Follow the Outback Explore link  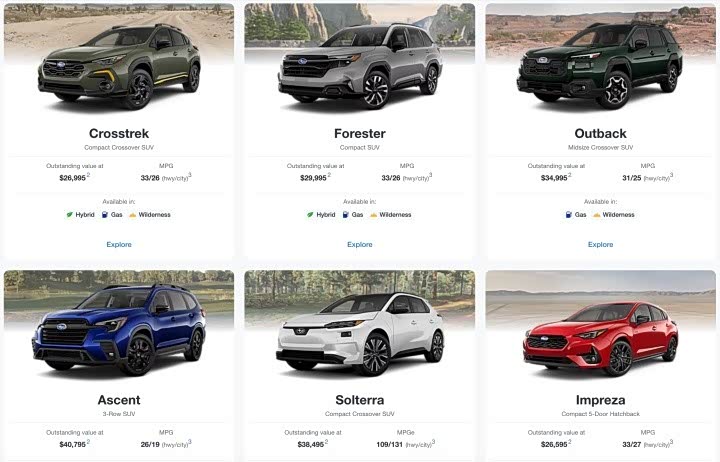[x=600, y=244]
